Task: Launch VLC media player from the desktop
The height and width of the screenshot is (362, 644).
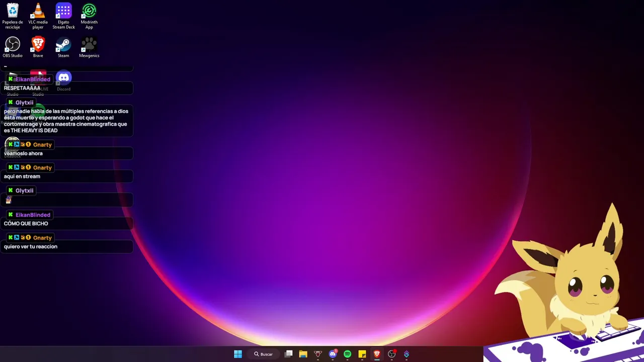Action: point(38,17)
